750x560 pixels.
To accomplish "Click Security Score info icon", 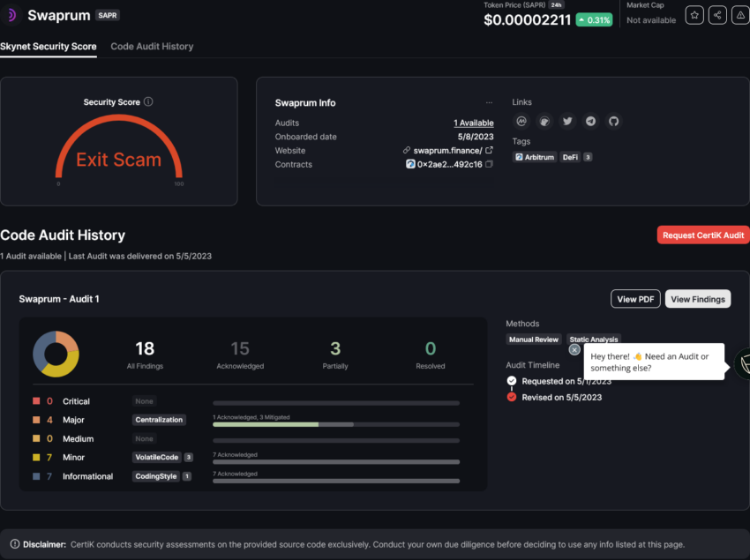I will click(x=148, y=102).
